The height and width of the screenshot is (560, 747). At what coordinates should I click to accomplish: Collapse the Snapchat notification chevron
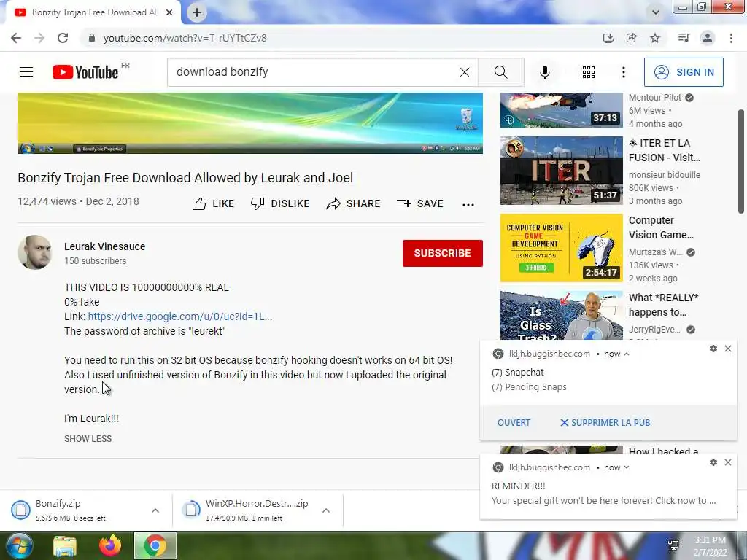pos(627,354)
